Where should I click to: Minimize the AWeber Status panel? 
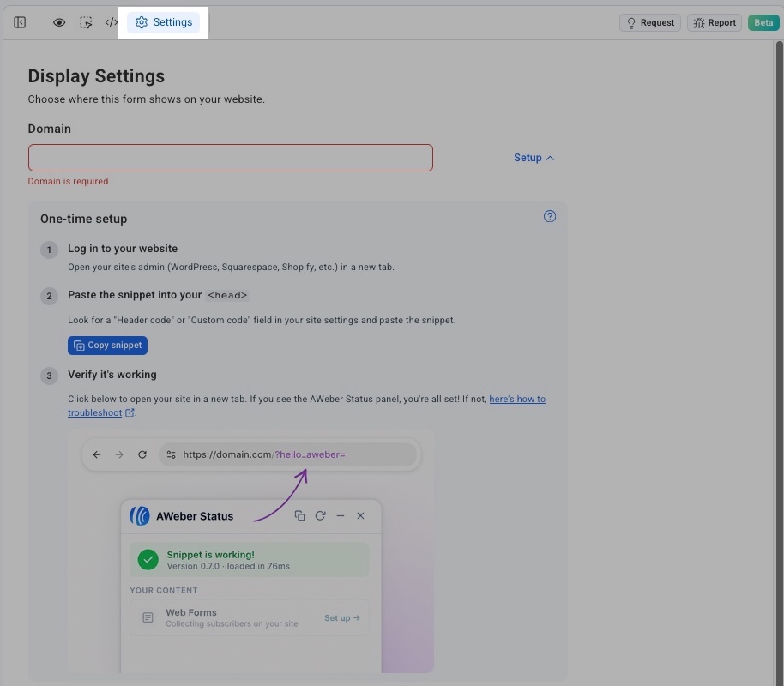click(x=341, y=515)
